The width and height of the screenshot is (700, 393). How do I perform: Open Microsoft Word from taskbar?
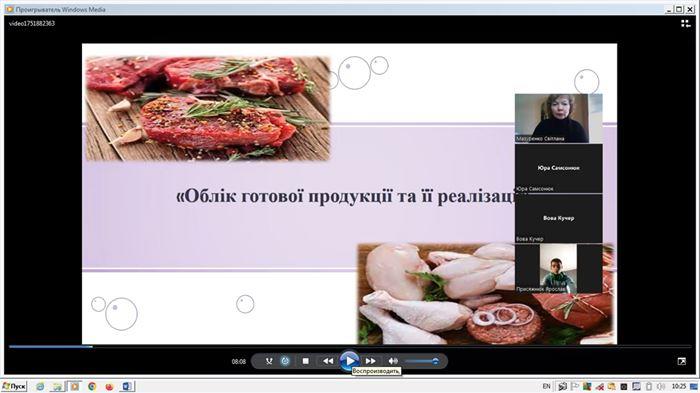pyautogui.click(x=127, y=386)
